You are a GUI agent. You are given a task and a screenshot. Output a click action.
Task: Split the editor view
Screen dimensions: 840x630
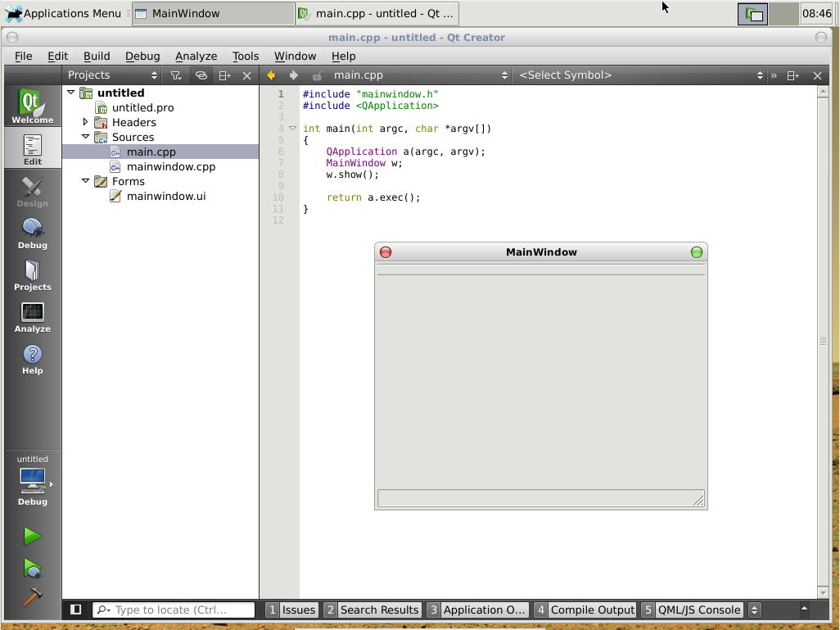pyautogui.click(x=793, y=75)
